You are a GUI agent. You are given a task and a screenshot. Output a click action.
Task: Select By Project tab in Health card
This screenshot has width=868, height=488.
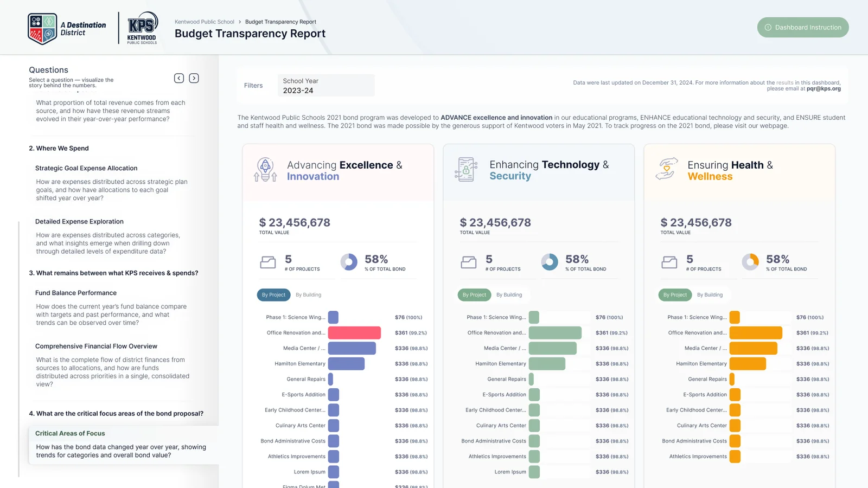tap(675, 295)
